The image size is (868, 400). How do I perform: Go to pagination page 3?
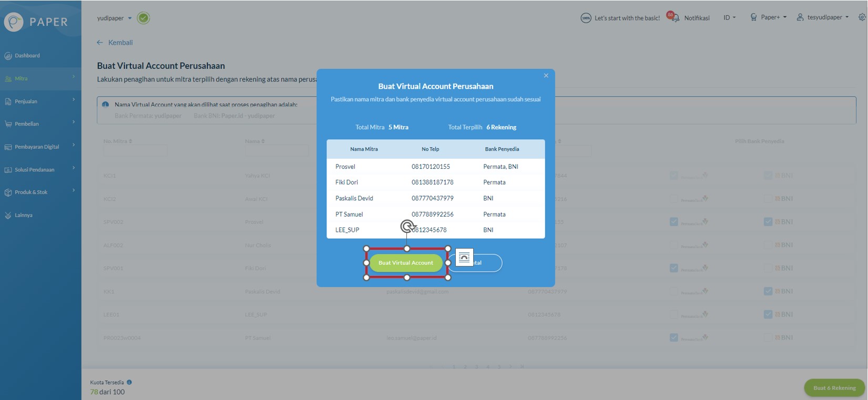point(476,367)
